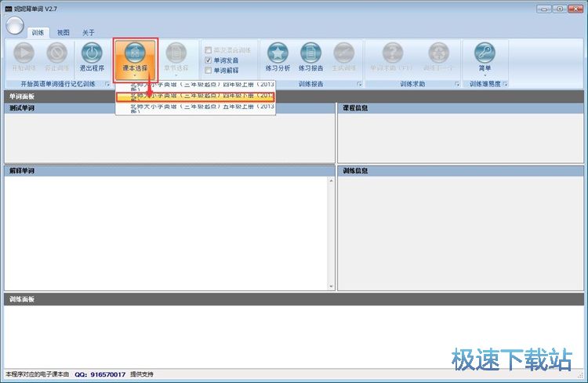The image size is (588, 383).
Task: Click the greyed pencil icon beside 练习报告
Action: point(344,53)
